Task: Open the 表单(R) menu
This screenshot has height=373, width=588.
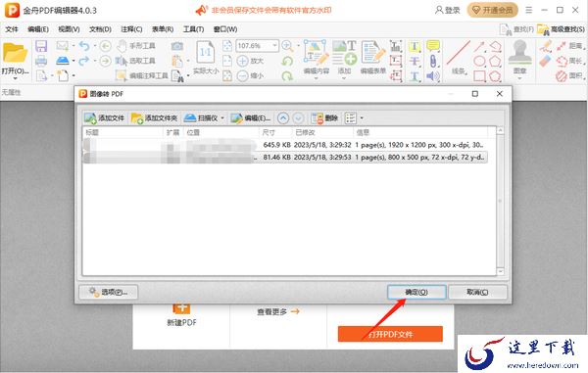Action: 163,28
